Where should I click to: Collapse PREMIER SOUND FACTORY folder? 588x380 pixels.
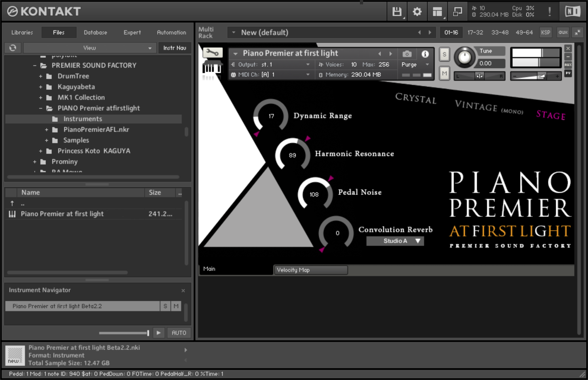(x=35, y=65)
